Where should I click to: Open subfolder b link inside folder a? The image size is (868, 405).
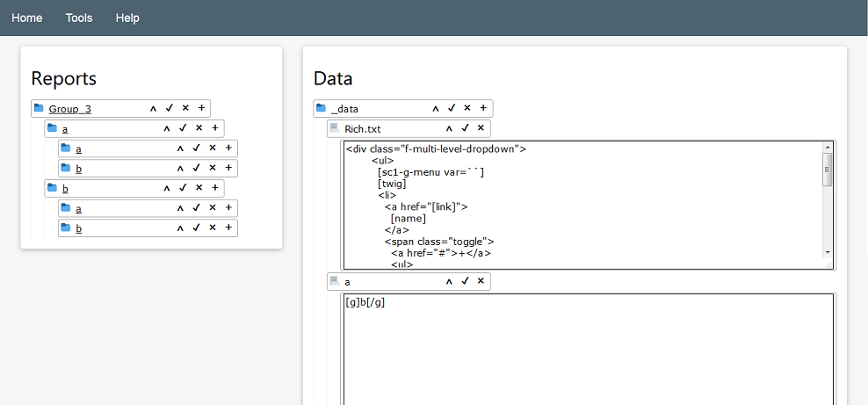pos(78,169)
